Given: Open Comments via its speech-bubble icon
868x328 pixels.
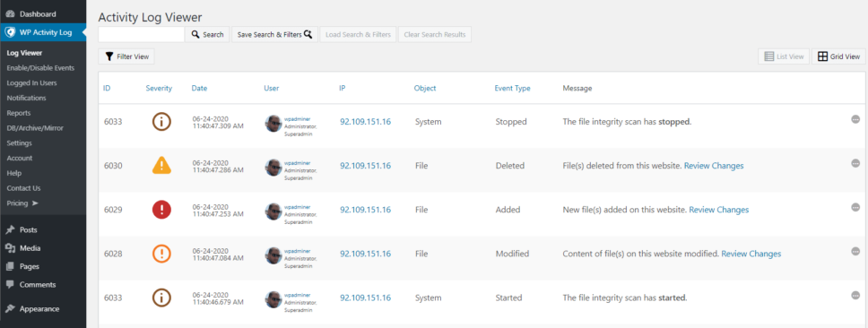Looking at the screenshot, I should point(10,284).
